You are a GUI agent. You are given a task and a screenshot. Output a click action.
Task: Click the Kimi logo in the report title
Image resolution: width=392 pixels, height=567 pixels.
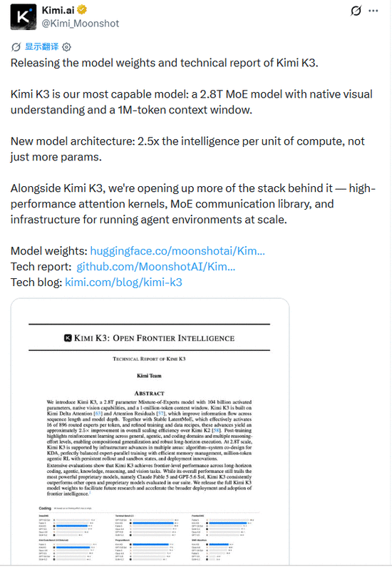(68, 338)
